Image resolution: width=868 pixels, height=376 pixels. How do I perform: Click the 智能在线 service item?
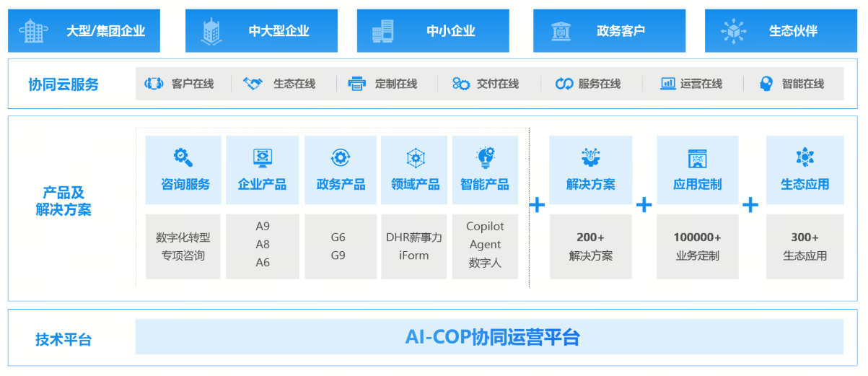(x=792, y=84)
